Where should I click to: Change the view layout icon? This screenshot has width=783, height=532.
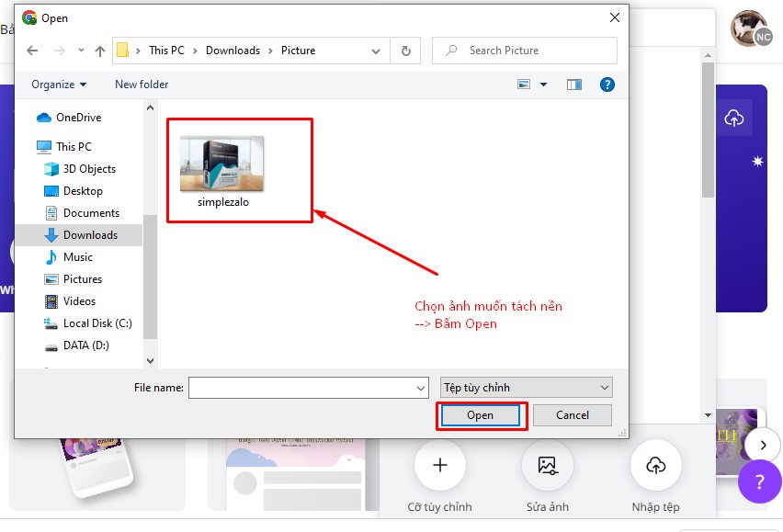click(x=523, y=85)
